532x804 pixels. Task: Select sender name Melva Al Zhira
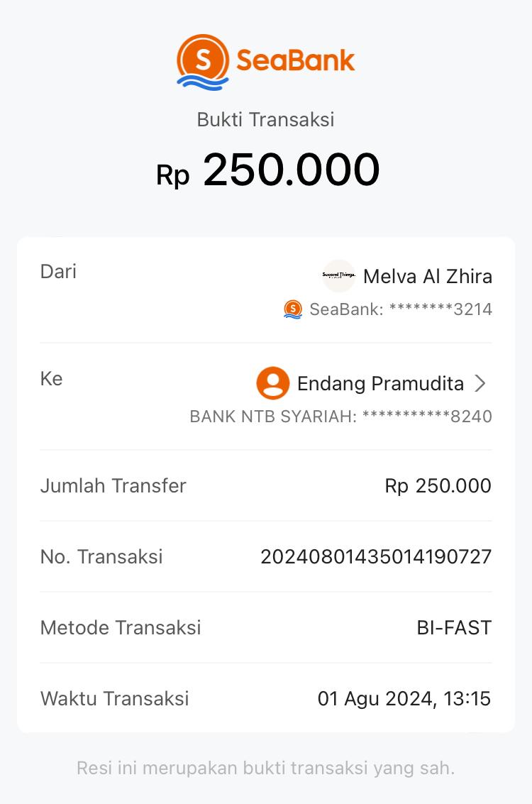click(x=428, y=276)
